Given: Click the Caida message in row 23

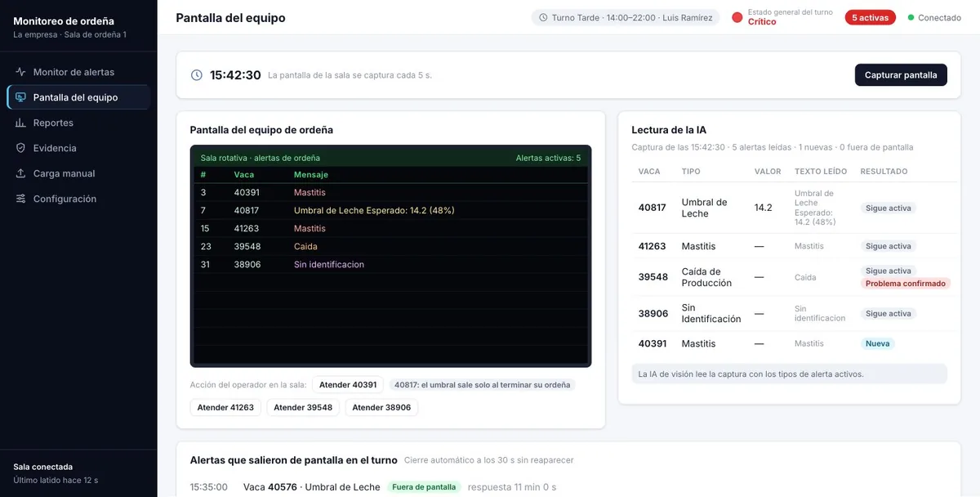Looking at the screenshot, I should click(305, 246).
